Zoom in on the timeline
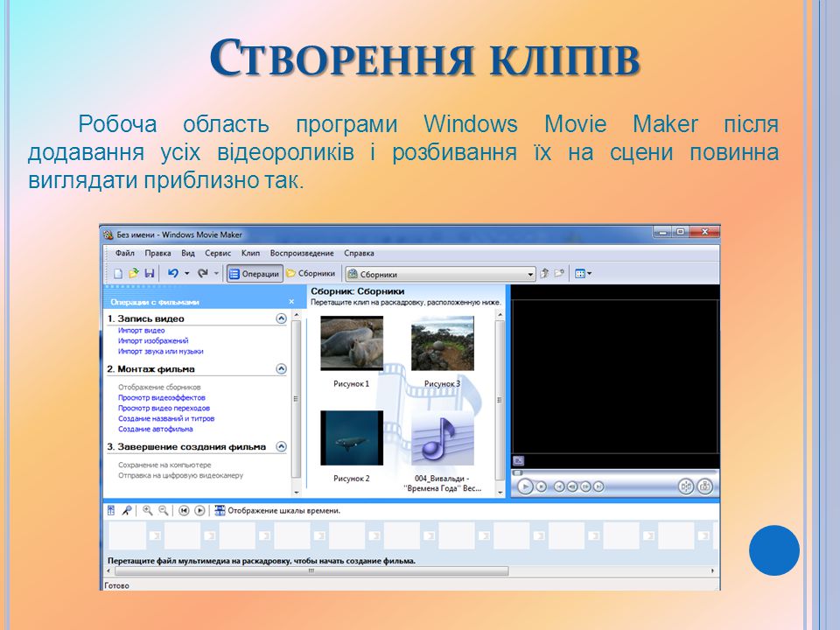This screenshot has width=840, height=630. coord(147,510)
